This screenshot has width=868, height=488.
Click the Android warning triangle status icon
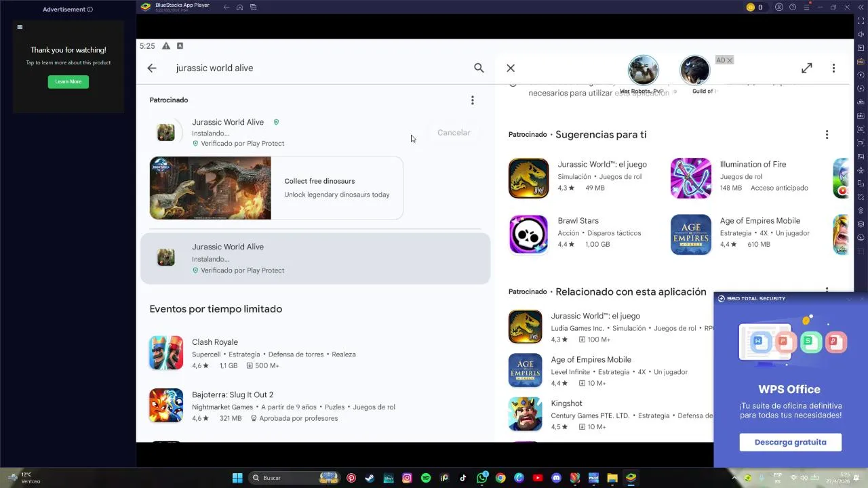point(166,46)
